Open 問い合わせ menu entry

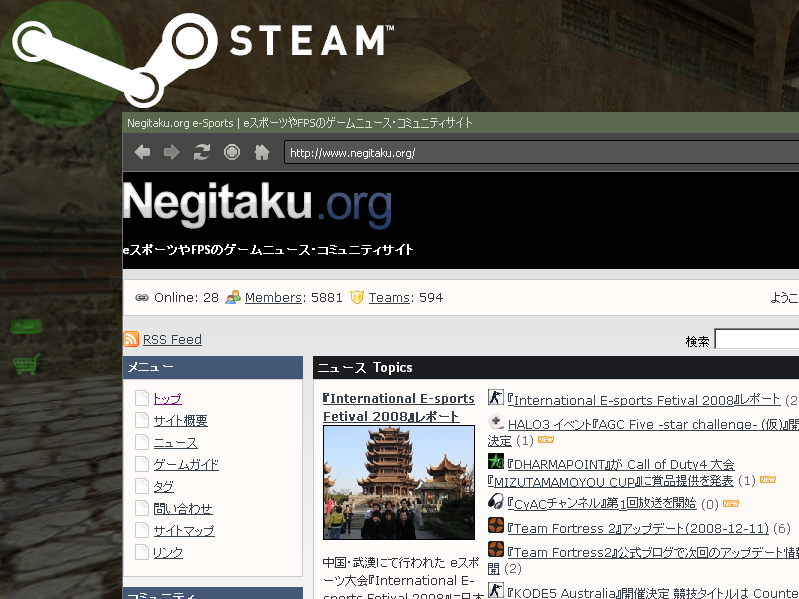(x=183, y=508)
